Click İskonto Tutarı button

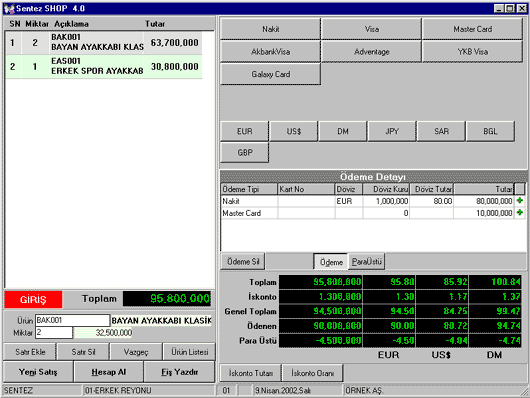coord(251,373)
